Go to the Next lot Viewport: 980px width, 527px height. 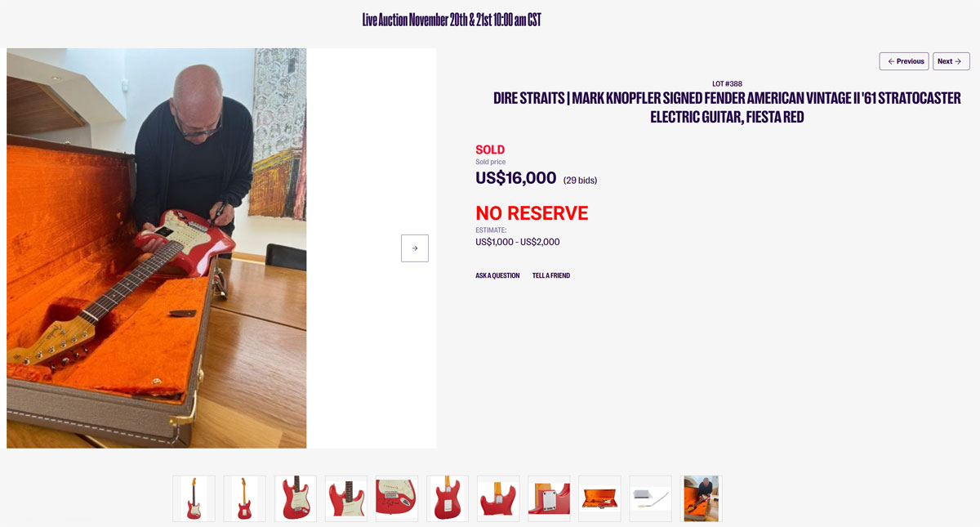(951, 61)
